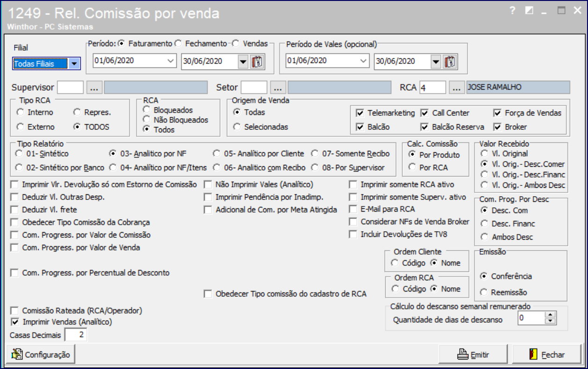This screenshot has width=588, height=369.
Task: Select Repres. Tipo RCA option
Action: click(x=77, y=113)
